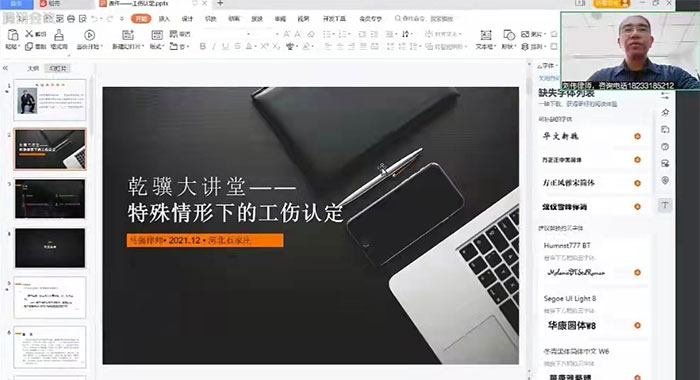700x380 pixels.
Task: Switch to the 幻灯片 Slides pane tab
Action: point(58,68)
